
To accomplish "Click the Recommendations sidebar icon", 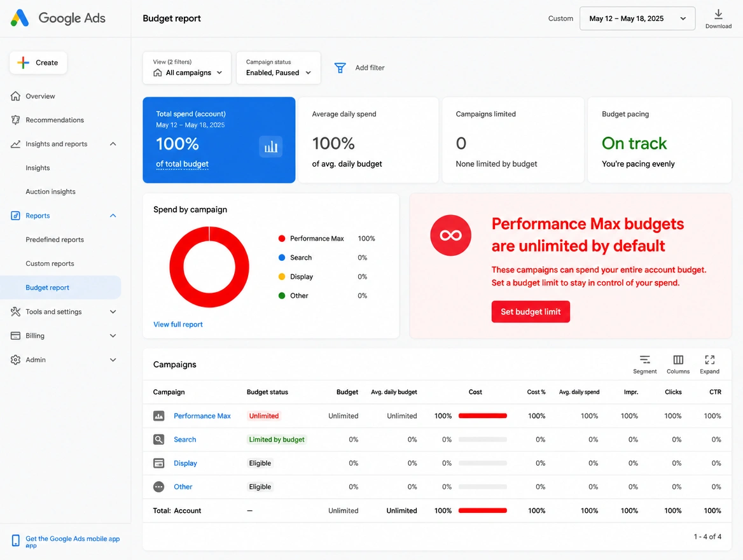I will point(16,120).
